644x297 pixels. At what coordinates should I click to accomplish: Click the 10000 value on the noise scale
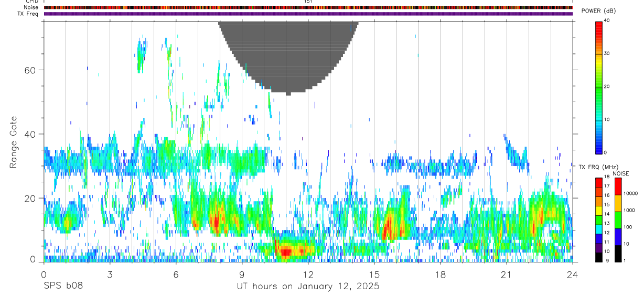coord(630,193)
